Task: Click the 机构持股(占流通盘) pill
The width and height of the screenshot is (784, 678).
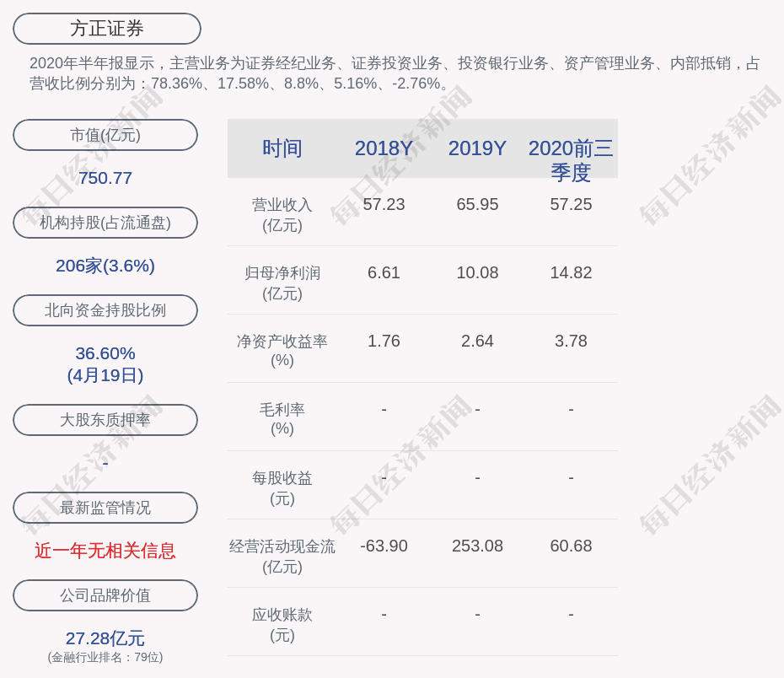Action: pyautogui.click(x=105, y=223)
